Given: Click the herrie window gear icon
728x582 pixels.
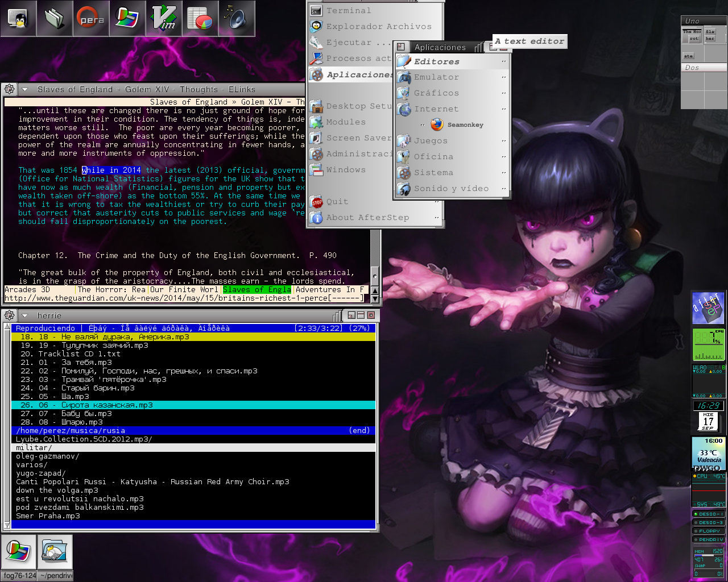Looking at the screenshot, I should click(x=9, y=315).
